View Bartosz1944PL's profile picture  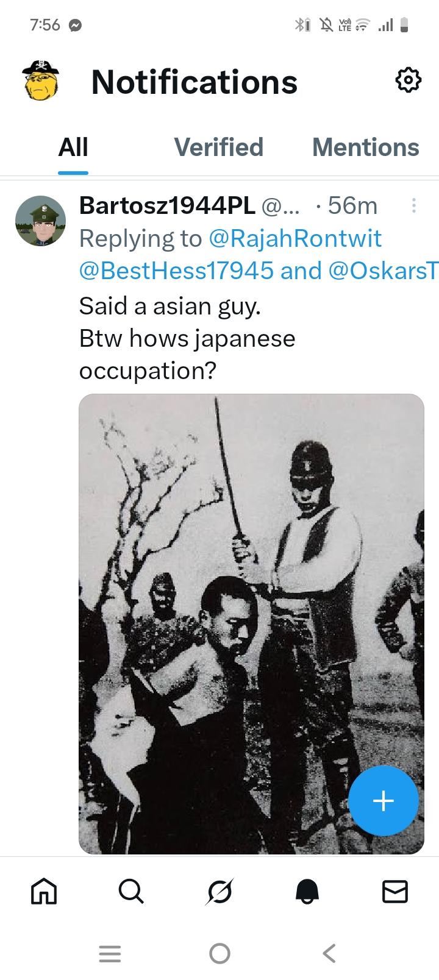40,221
